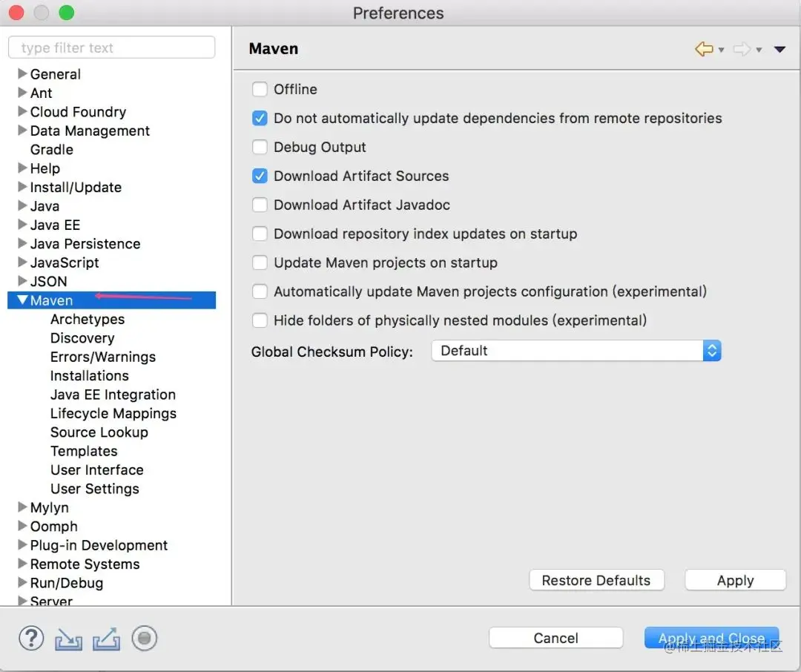The width and height of the screenshot is (801, 672).
Task: Enable Hide folders of physically nested modules
Action: 260,320
